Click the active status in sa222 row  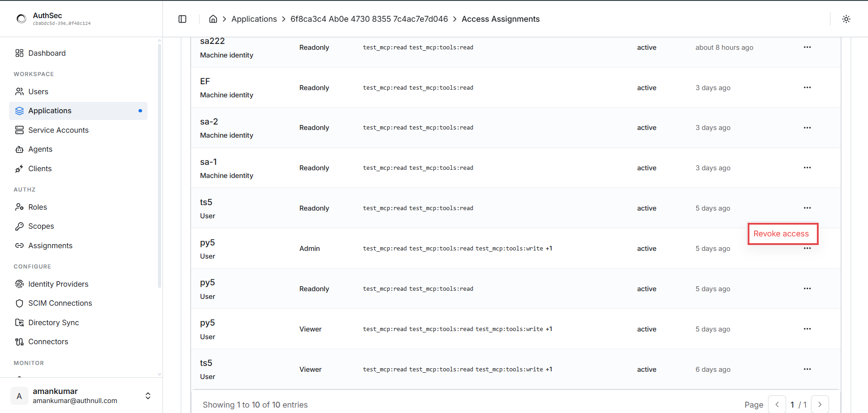click(647, 48)
